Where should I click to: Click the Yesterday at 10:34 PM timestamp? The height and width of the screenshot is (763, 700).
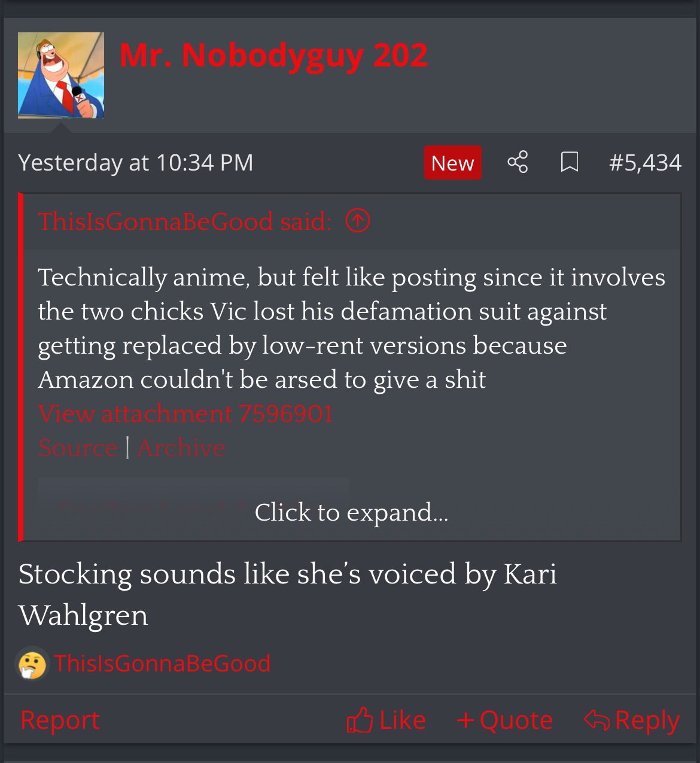click(136, 163)
